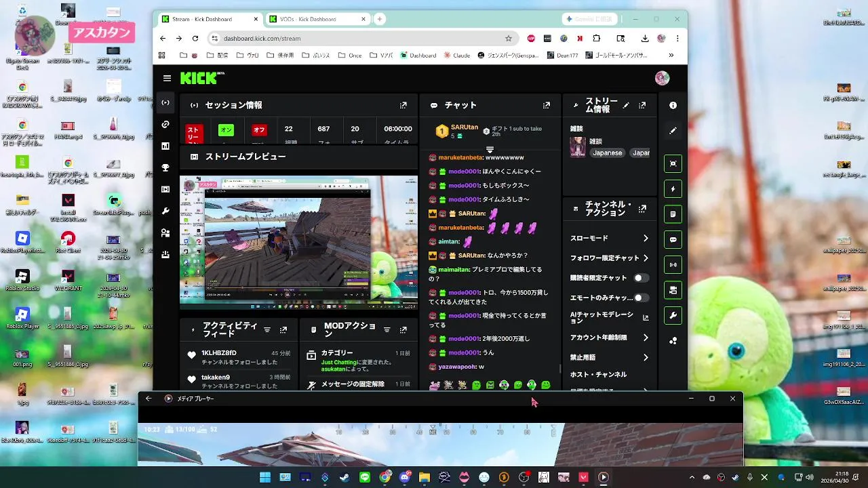Screen dimensions: 868x488
Task: Open a new Chrome tab
Action: [380, 19]
